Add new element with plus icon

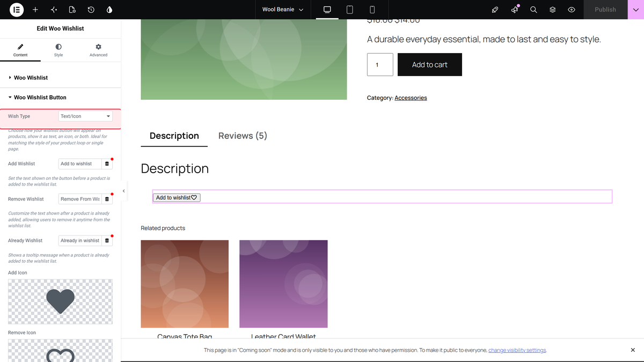[35, 10]
